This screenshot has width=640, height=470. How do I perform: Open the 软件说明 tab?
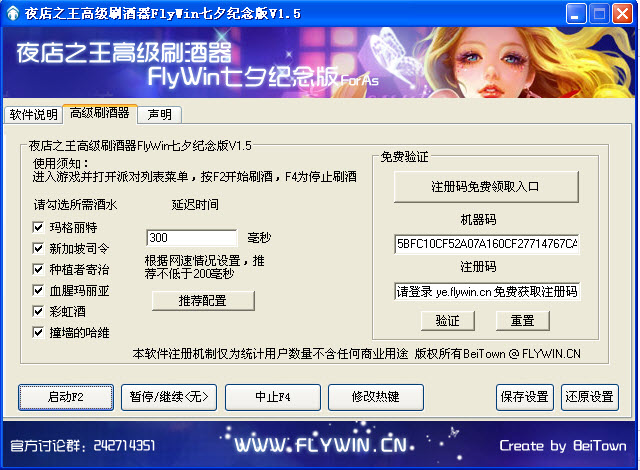33,115
